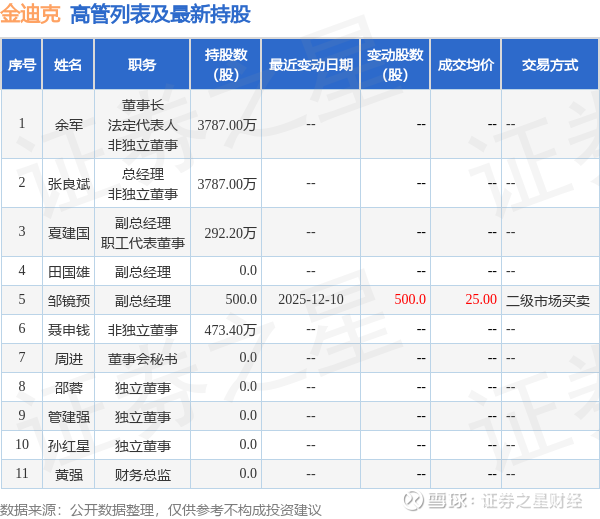Click the 金迪克 title text
This screenshot has width=600, height=519.
click(30, 14)
